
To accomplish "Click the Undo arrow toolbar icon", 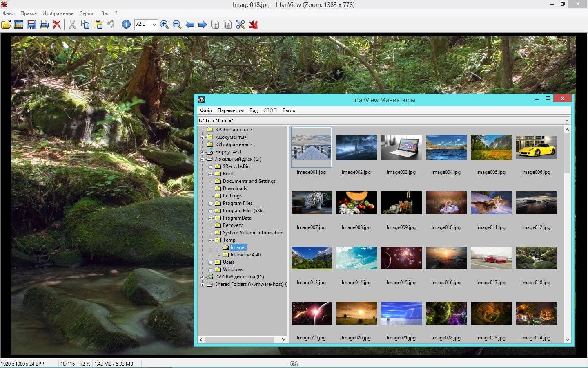I will [111, 25].
